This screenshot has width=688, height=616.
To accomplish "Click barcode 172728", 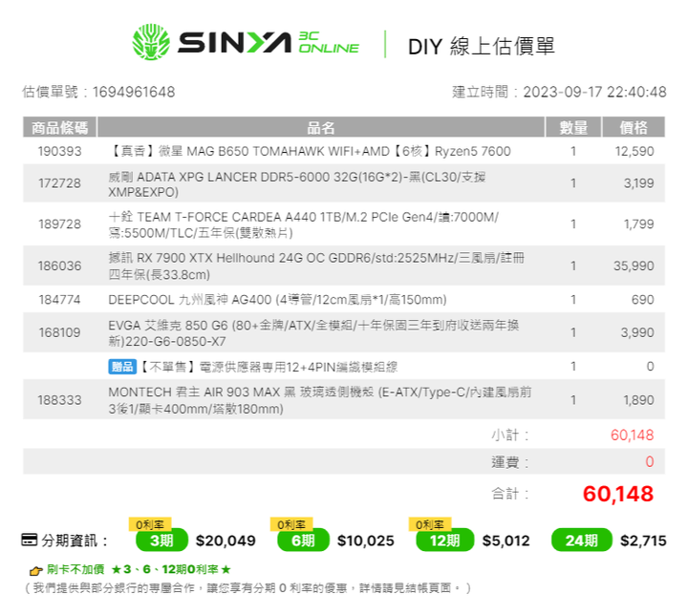I will pyautogui.click(x=59, y=183).
